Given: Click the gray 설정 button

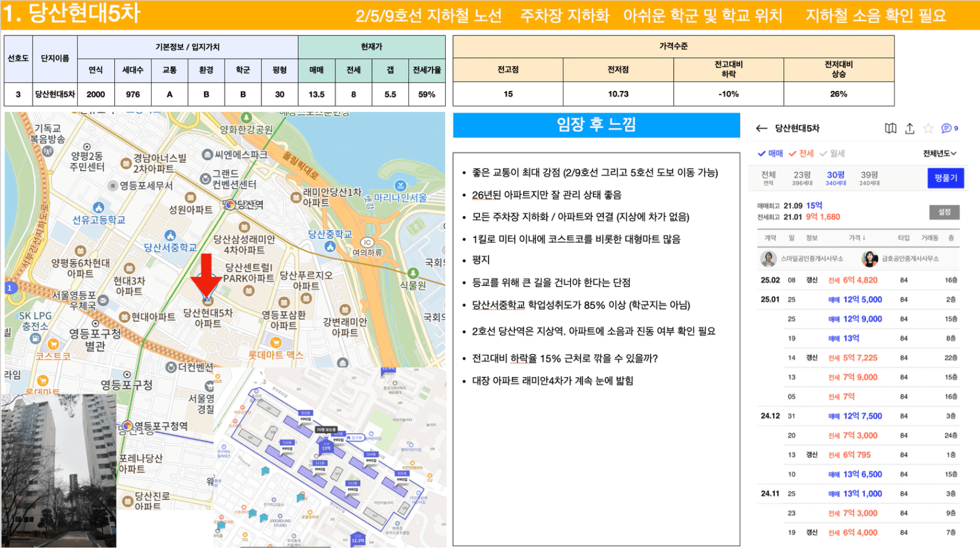Looking at the screenshot, I should coord(944,212).
